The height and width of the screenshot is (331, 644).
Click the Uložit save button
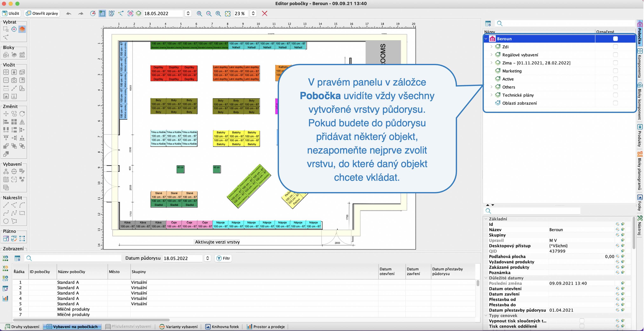(11, 13)
